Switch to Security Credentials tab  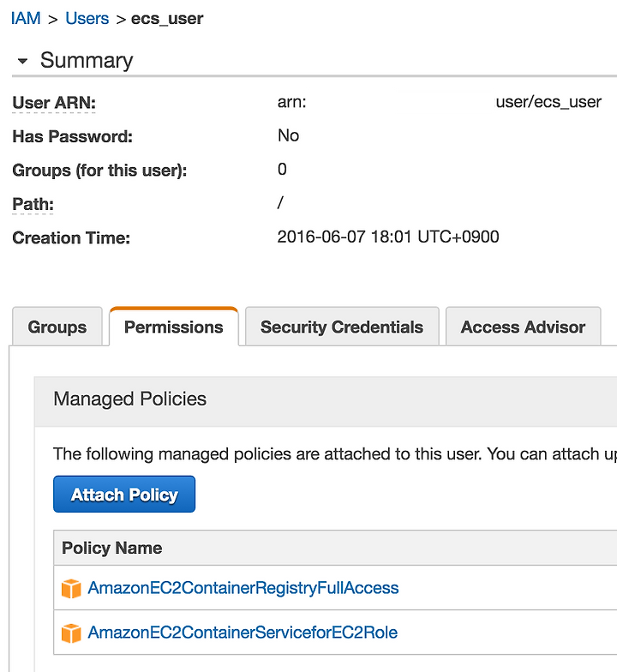pos(342,327)
